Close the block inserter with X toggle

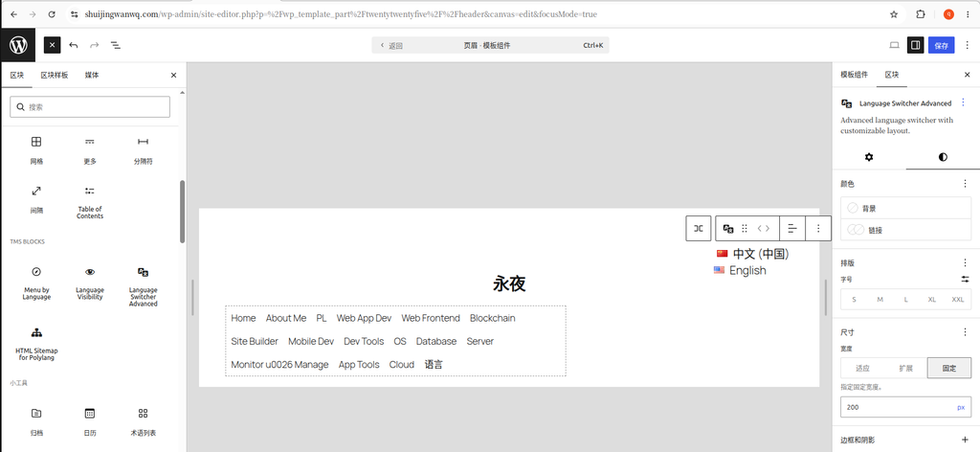(x=52, y=45)
